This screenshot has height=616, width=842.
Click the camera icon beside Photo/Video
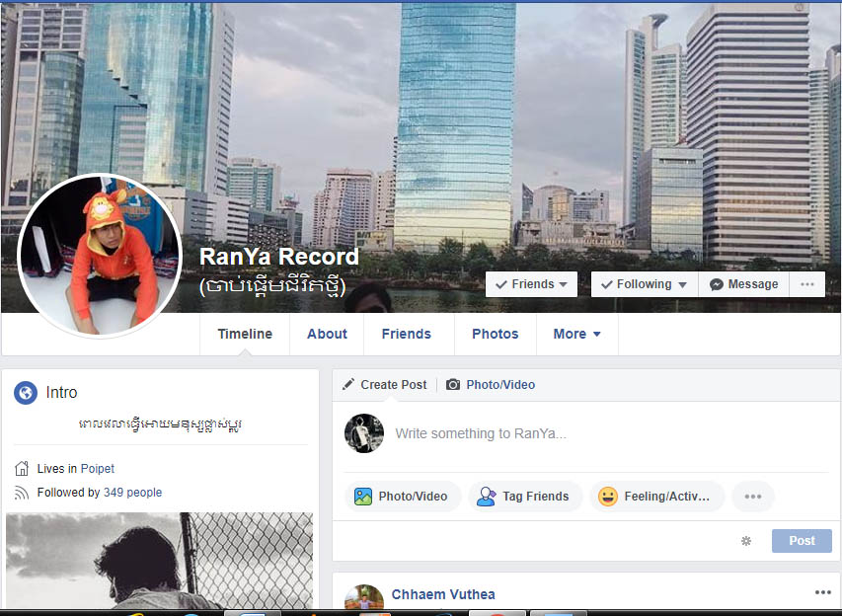tap(453, 385)
